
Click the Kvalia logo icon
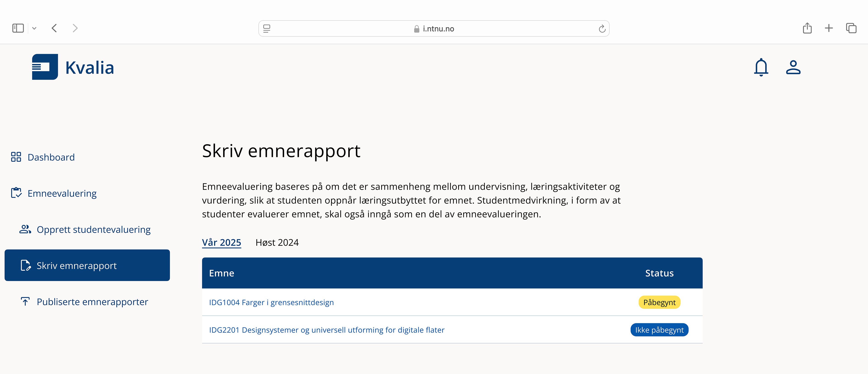pos(45,67)
